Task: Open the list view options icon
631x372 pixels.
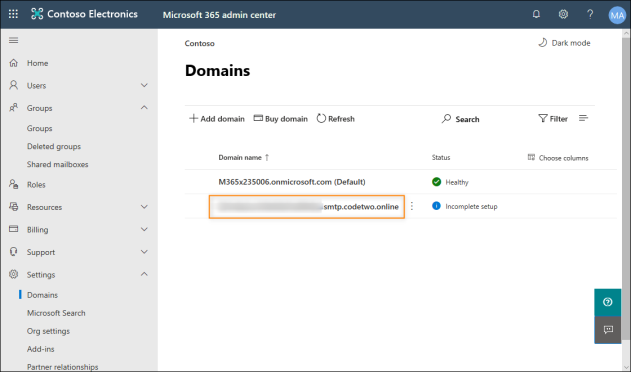Action: (584, 118)
